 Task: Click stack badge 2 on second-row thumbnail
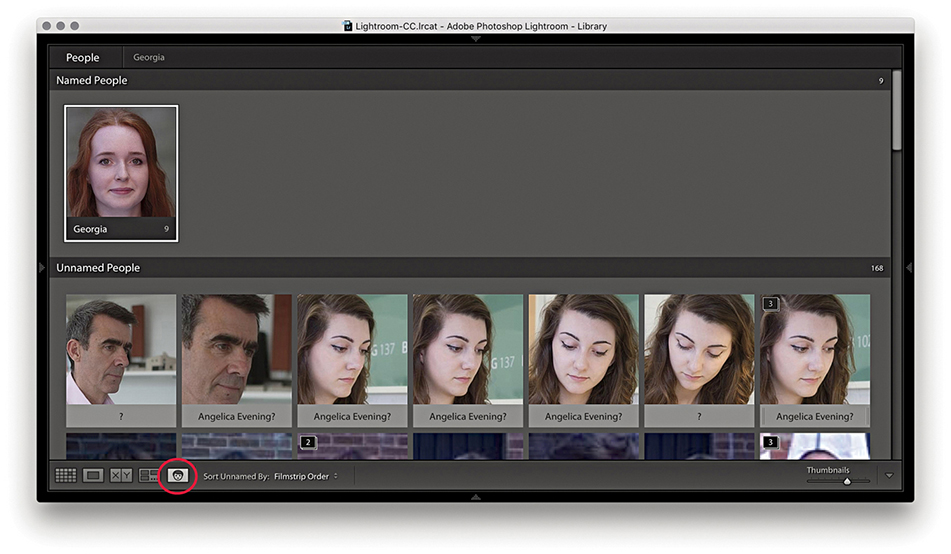[x=308, y=441]
